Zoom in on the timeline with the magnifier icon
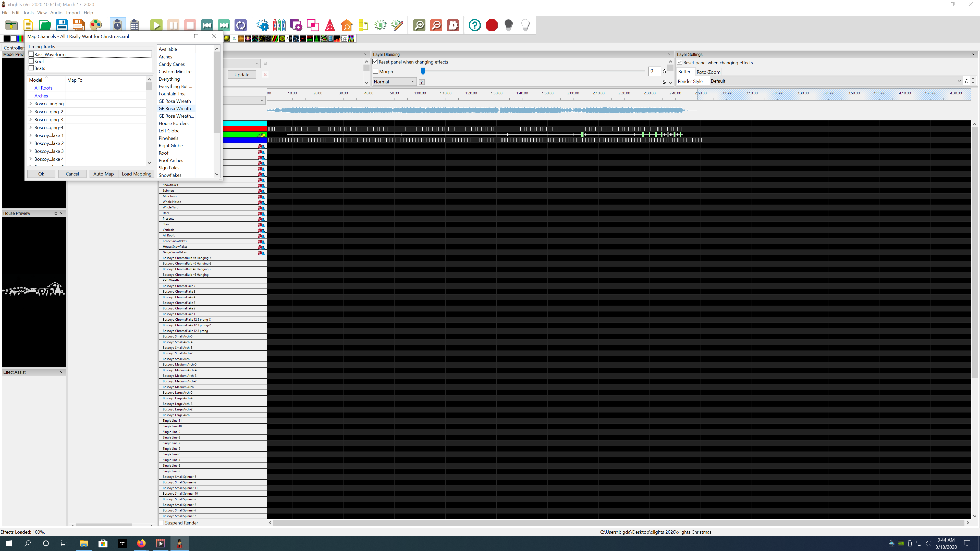This screenshot has width=980, height=551. [x=419, y=25]
